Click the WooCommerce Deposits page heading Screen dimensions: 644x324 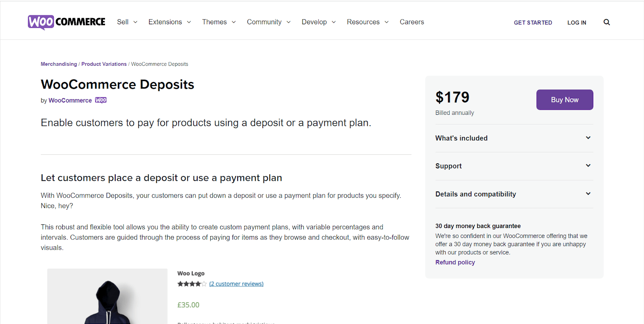(x=117, y=84)
